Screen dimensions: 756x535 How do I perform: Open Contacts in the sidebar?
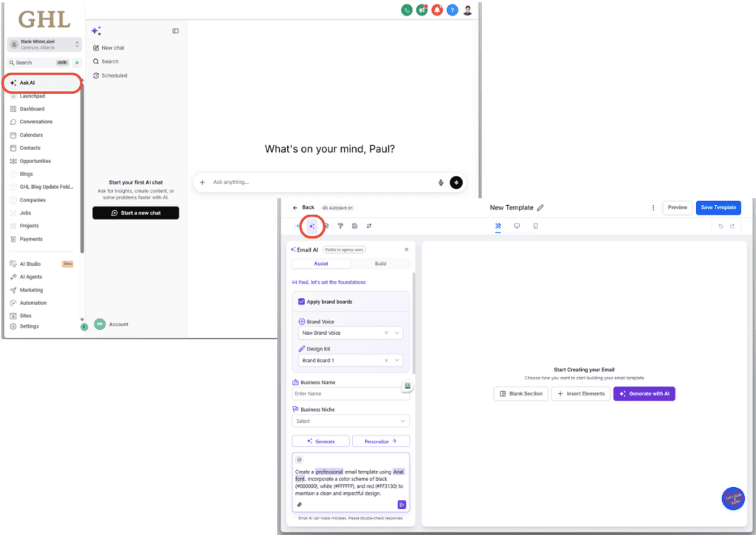[x=30, y=148]
